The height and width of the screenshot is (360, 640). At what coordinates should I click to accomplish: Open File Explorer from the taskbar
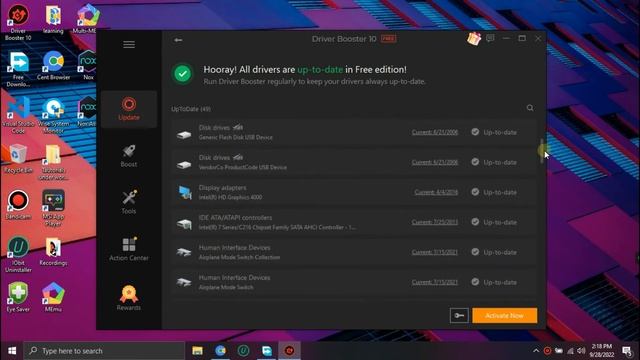pyautogui.click(x=198, y=351)
